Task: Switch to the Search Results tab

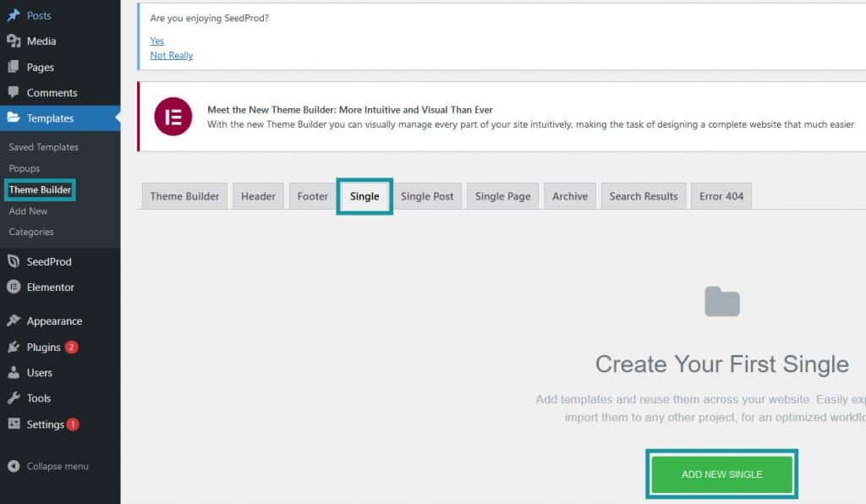Action: click(x=643, y=195)
